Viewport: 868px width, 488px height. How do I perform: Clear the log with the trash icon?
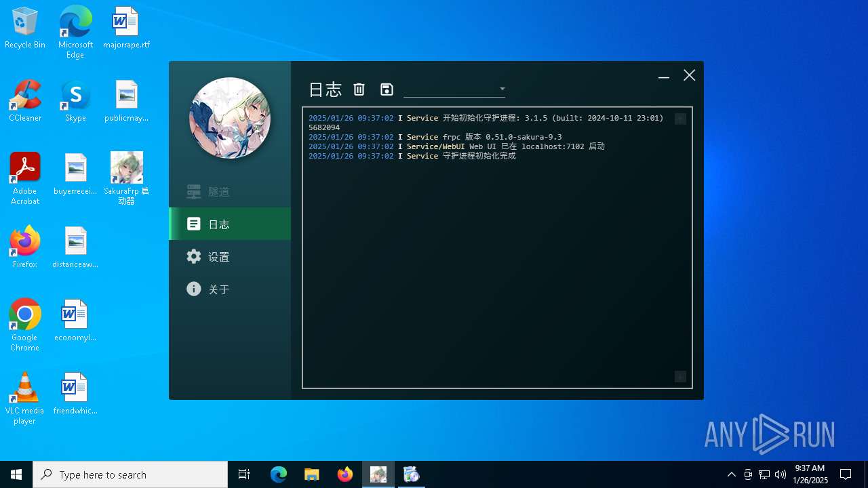click(x=359, y=89)
